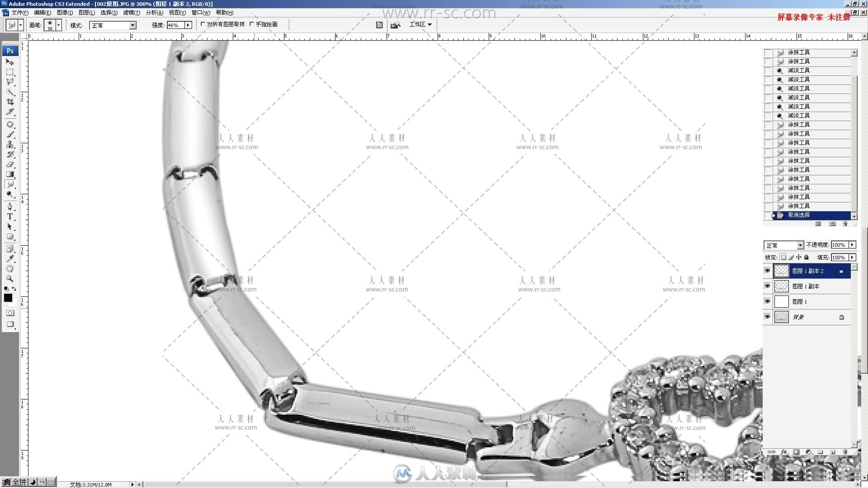The image size is (868, 488).
Task: Link layers in Layers panel
Action: (x=771, y=452)
